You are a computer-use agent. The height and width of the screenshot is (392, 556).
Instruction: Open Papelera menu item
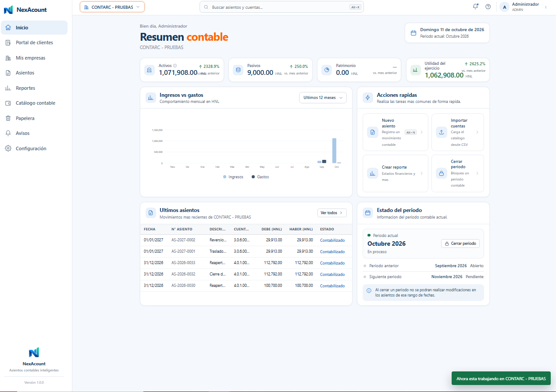tap(34, 118)
